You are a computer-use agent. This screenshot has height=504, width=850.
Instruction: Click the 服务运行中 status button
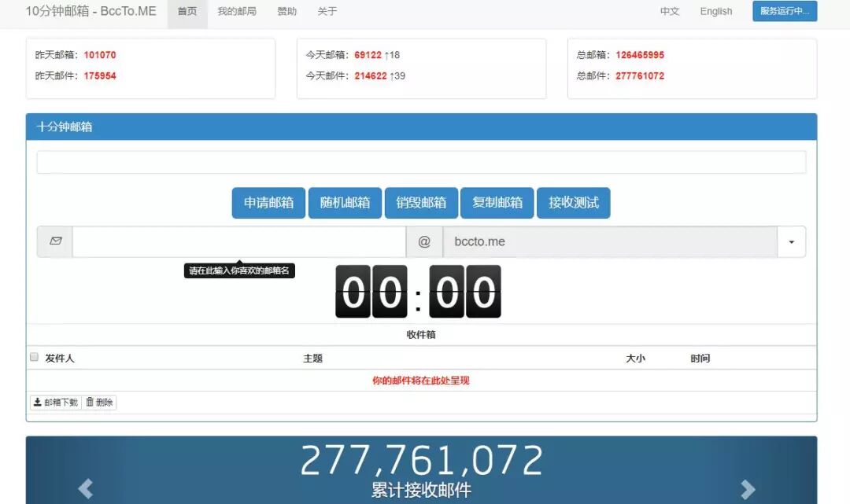784,11
